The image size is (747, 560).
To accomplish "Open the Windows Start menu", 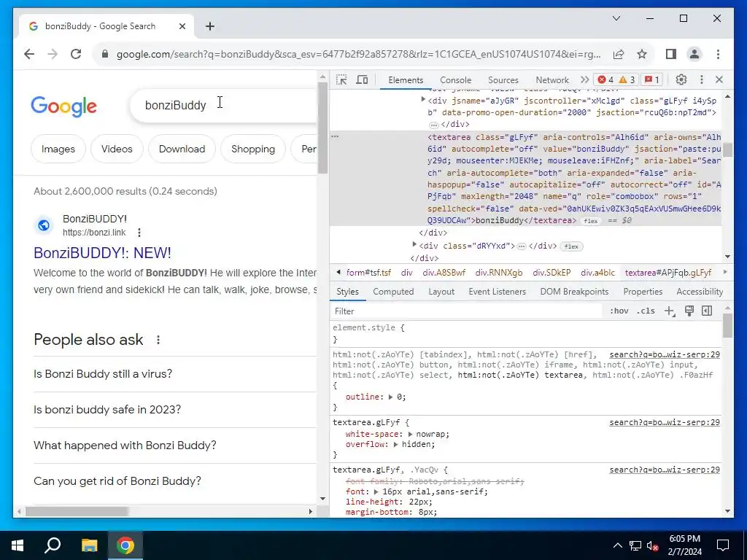I will point(18,545).
